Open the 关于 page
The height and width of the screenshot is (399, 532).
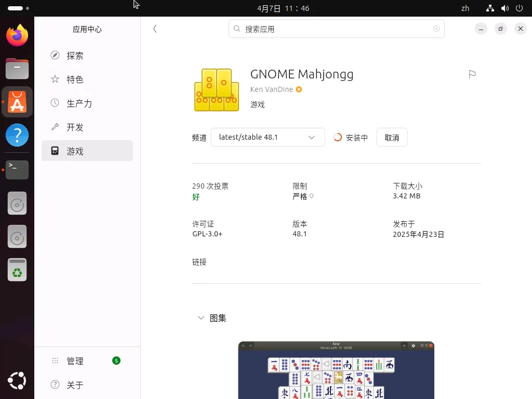pos(87,385)
